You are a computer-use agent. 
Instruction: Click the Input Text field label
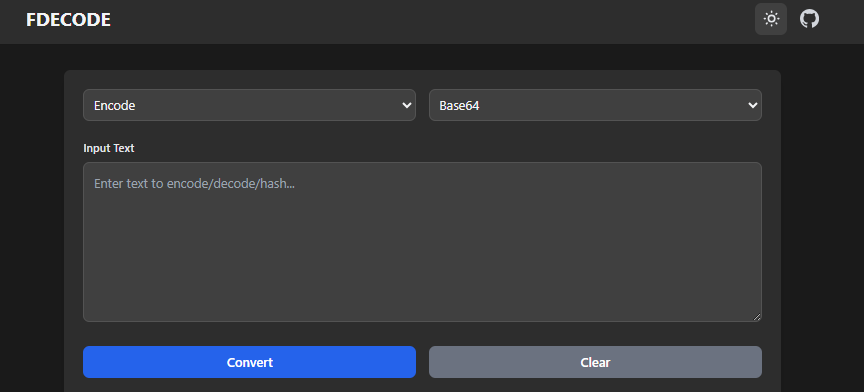click(x=109, y=148)
